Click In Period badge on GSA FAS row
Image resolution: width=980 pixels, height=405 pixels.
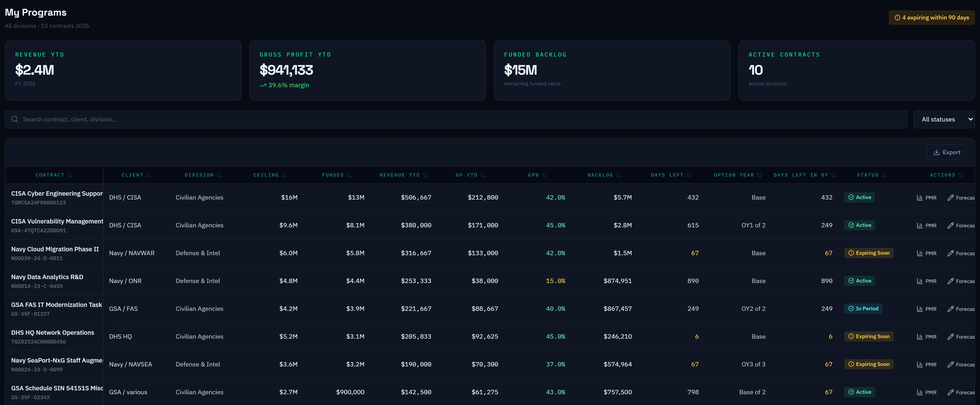pyautogui.click(x=863, y=308)
